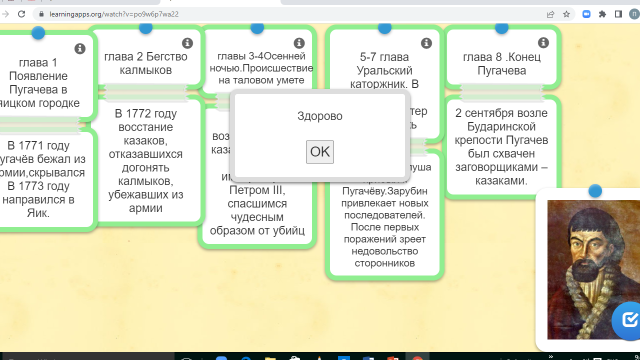Click blue pin above Pugachev portrait
This screenshot has height=360, width=640.
click(x=595, y=191)
